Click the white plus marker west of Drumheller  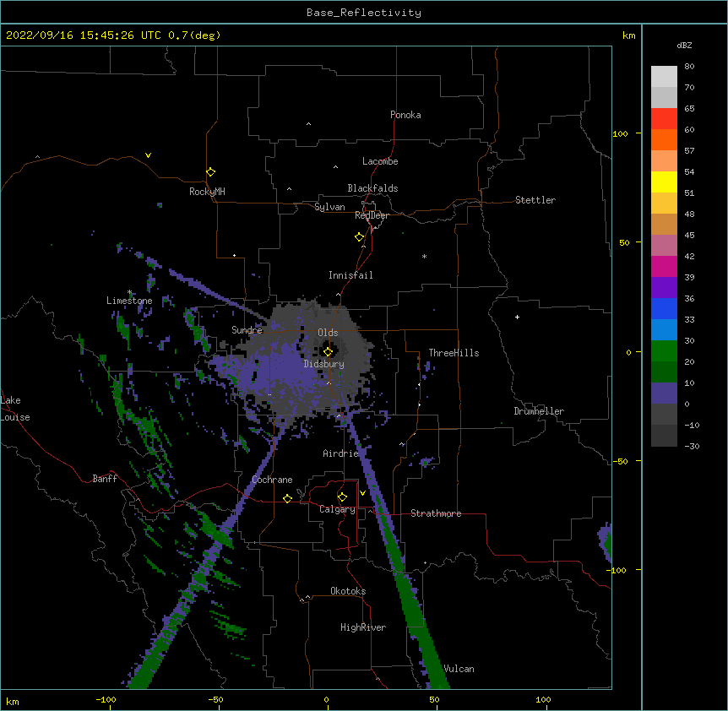(517, 317)
